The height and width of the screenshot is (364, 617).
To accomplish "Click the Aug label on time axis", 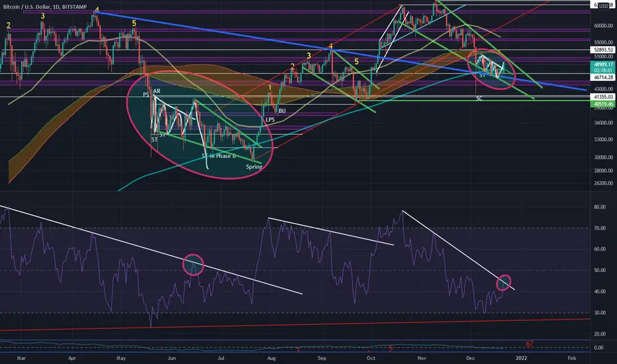I will click(271, 358).
